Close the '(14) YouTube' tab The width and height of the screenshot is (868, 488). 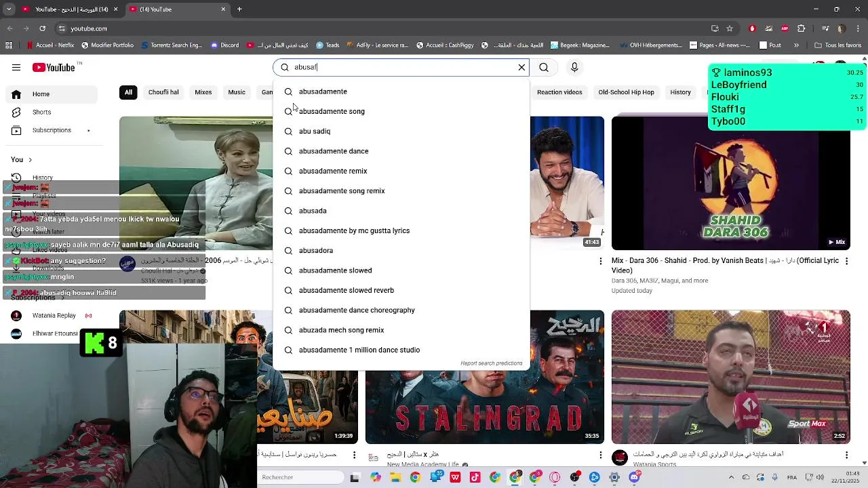coord(223,9)
